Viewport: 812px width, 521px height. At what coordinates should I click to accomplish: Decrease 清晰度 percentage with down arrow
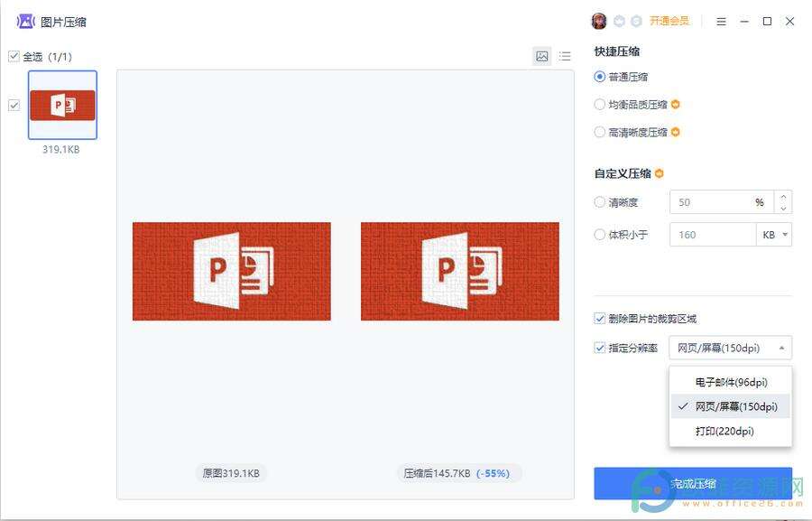click(783, 209)
